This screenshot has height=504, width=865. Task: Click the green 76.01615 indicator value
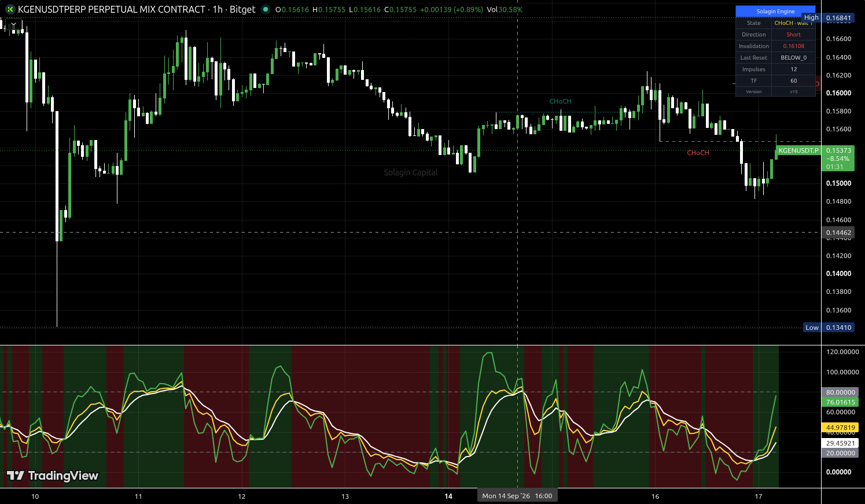coord(840,402)
